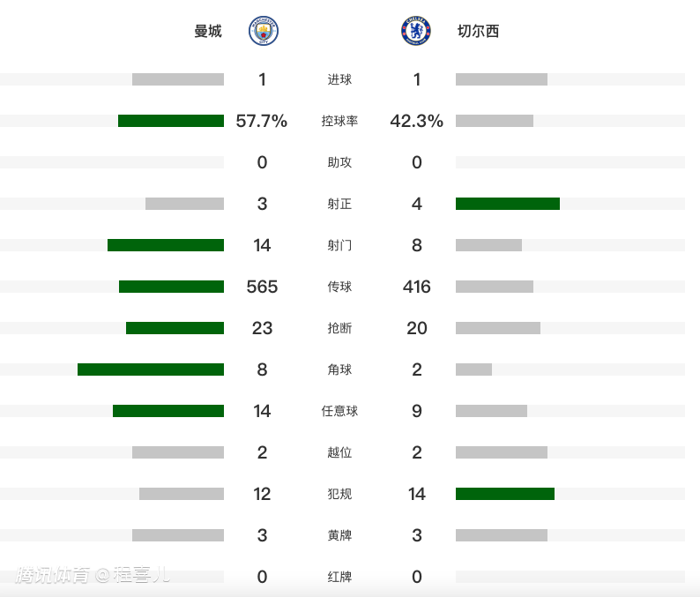
Task: Click Manchester City's green 控球率 bar
Action: (x=171, y=121)
